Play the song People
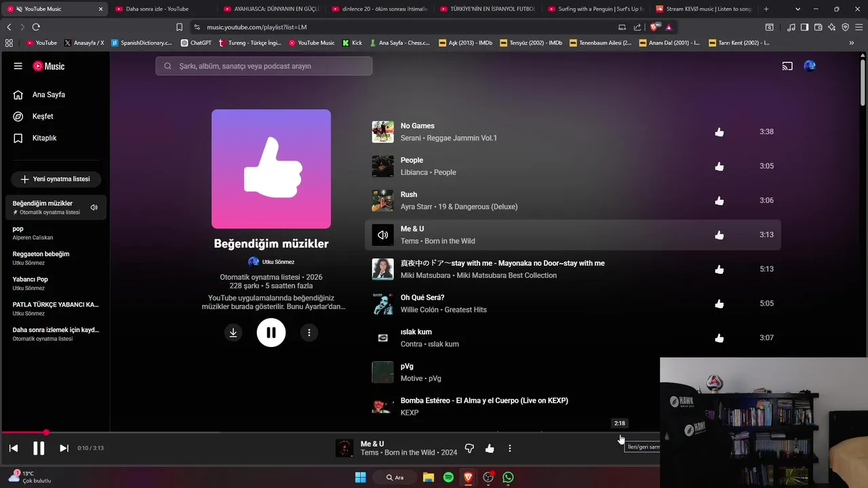Screen dimensions: 868x488 click(x=412, y=161)
